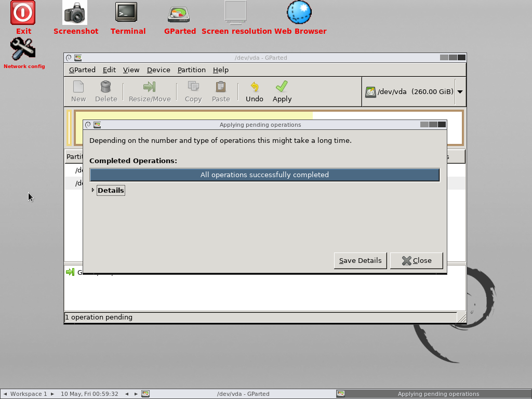Switch to next workspace using right arrow
The height and width of the screenshot is (399, 532).
[52, 394]
